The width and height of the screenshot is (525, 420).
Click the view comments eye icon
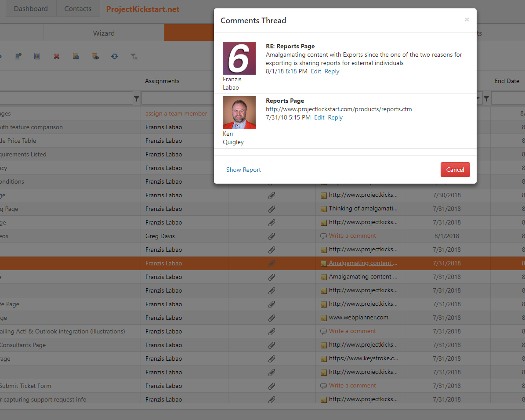point(95,56)
